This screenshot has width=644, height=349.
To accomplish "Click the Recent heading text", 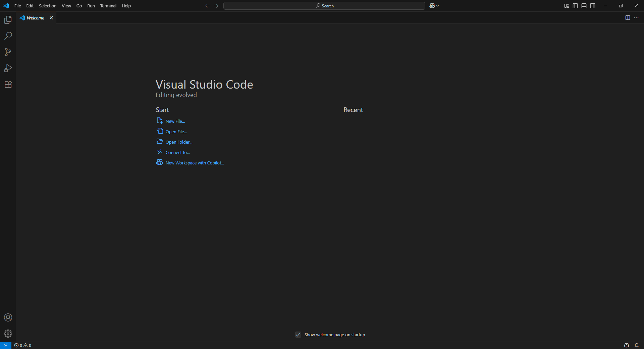I will pos(353,110).
